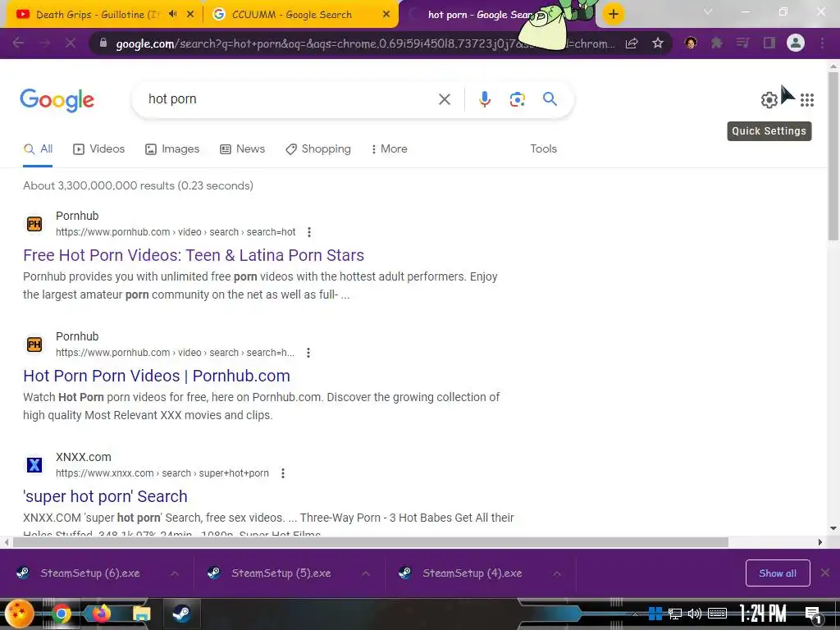Expand options chevron for SteamSetup (5).exe
This screenshot has height=630, width=840.
tap(366, 573)
